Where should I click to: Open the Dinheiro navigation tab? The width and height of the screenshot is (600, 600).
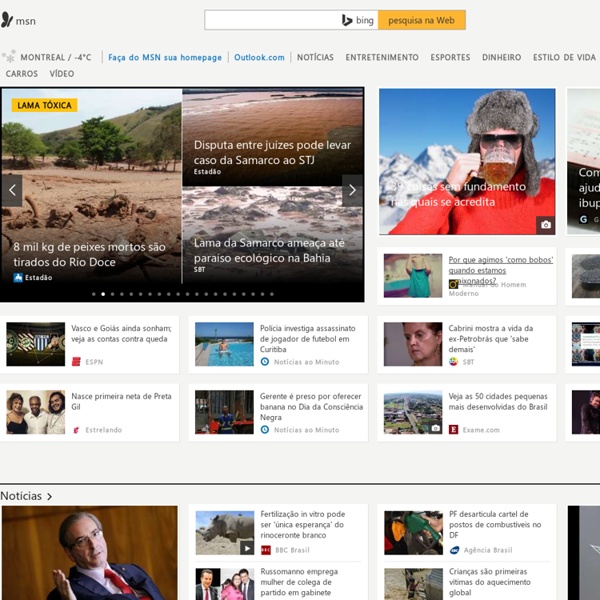[x=501, y=58]
